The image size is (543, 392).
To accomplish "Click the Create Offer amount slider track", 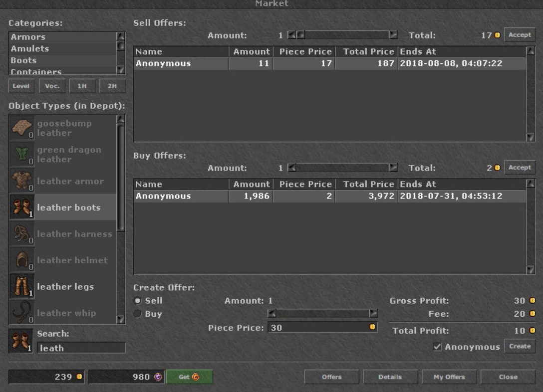I will point(323,314).
